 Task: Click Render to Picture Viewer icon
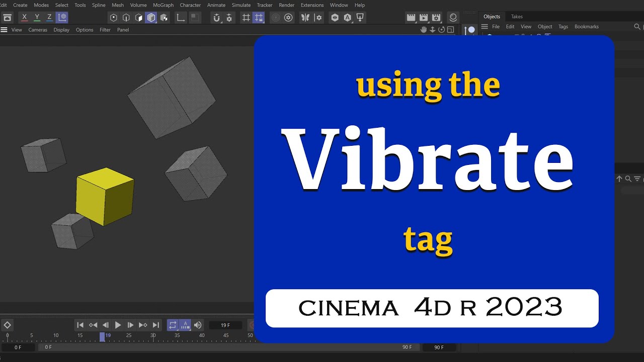pos(424,18)
